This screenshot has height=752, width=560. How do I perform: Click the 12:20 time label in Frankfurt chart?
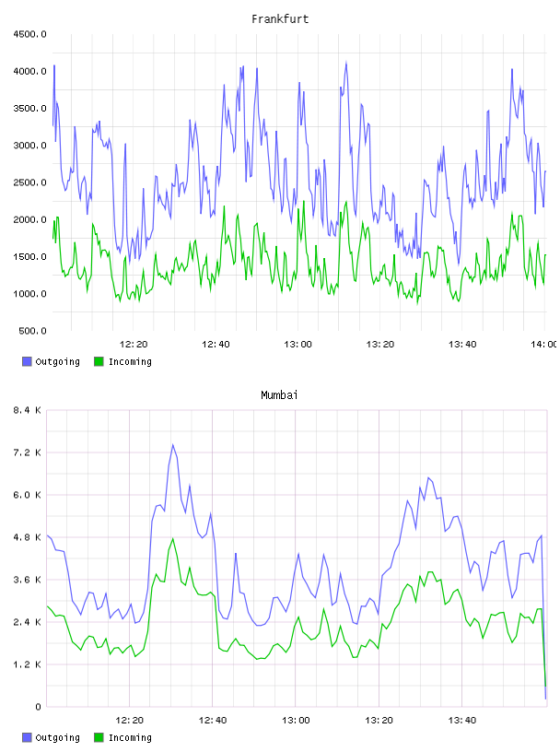click(134, 345)
